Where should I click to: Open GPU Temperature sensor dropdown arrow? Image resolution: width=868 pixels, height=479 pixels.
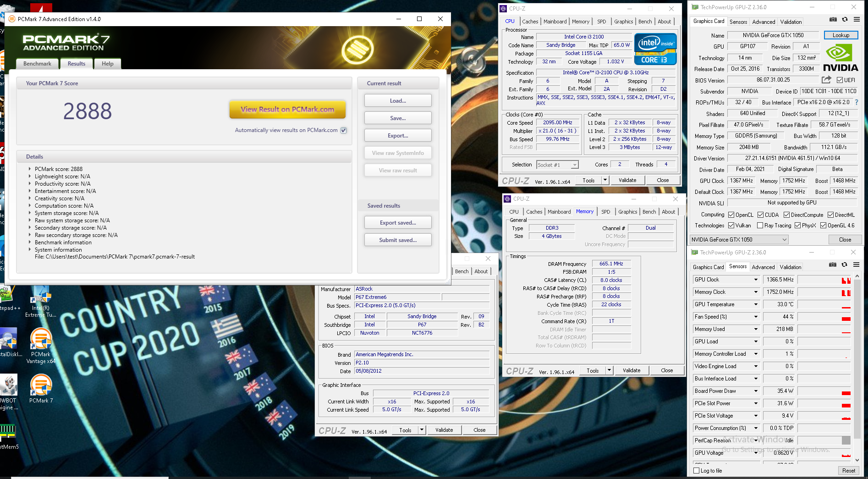[x=756, y=304]
